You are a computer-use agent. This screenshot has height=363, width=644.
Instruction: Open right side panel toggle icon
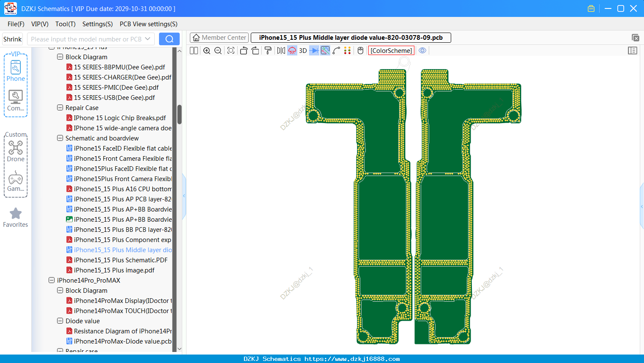[x=633, y=50]
